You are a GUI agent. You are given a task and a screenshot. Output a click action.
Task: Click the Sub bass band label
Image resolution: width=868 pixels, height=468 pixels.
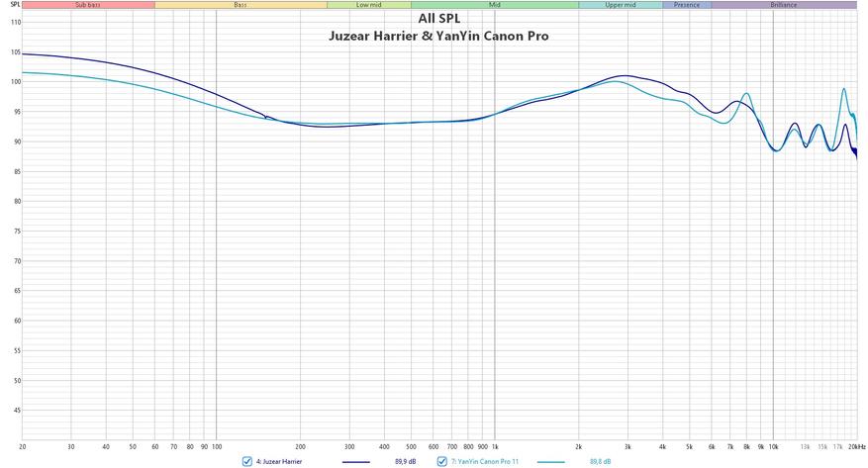[x=88, y=5]
